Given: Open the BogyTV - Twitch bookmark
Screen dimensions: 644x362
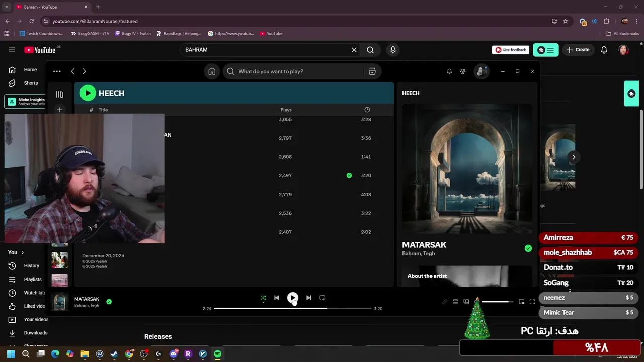Looking at the screenshot, I should click(x=133, y=34).
